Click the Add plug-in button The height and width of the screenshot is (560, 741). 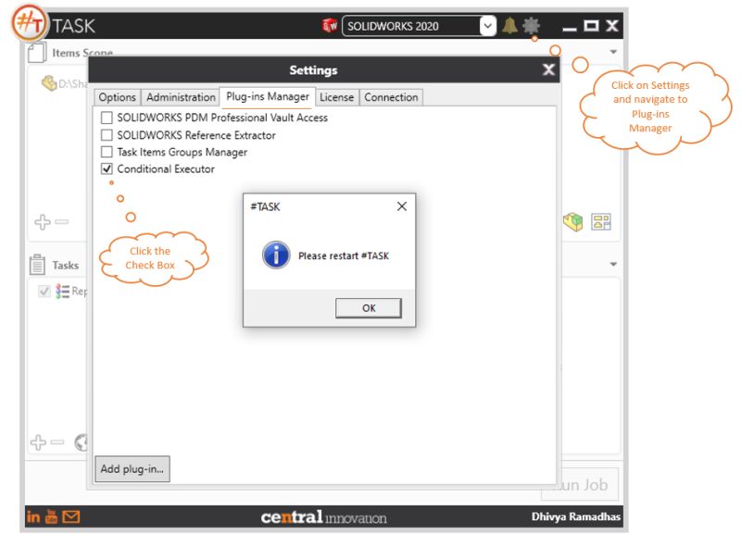tap(132, 469)
